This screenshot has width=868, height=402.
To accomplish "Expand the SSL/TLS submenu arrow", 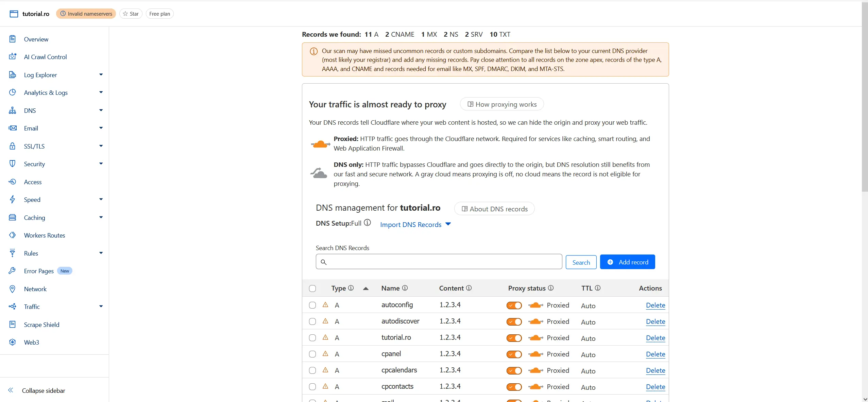I will [101, 146].
